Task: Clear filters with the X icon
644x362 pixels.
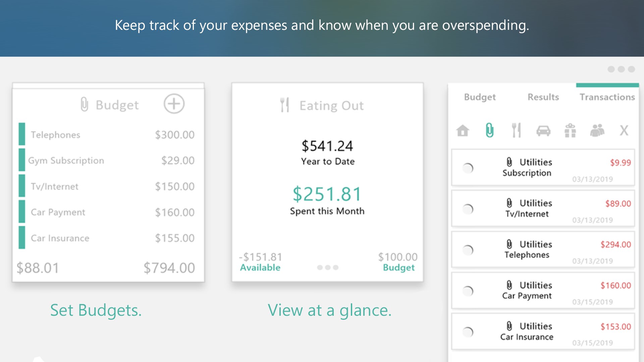Action: tap(624, 130)
